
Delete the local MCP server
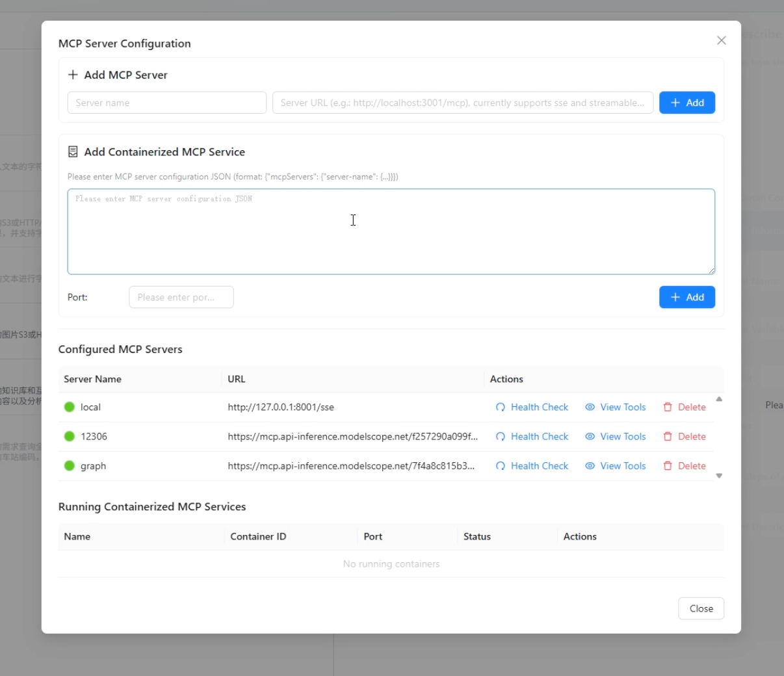pos(684,408)
